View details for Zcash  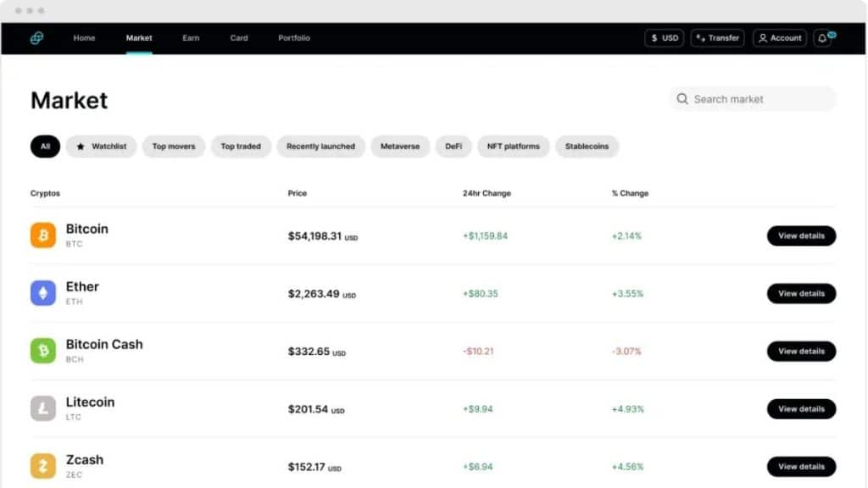(801, 467)
